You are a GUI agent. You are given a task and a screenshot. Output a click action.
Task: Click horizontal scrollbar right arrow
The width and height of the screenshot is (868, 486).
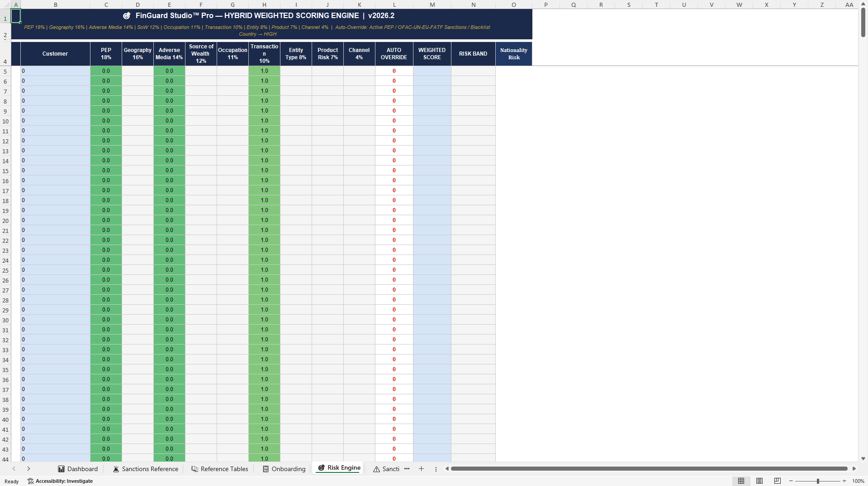point(854,469)
